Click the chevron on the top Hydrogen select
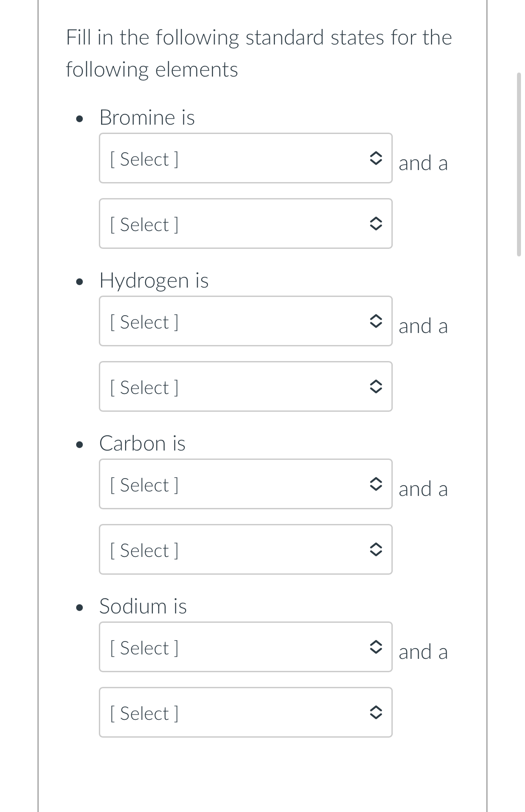The image size is (525, 812). tap(376, 321)
